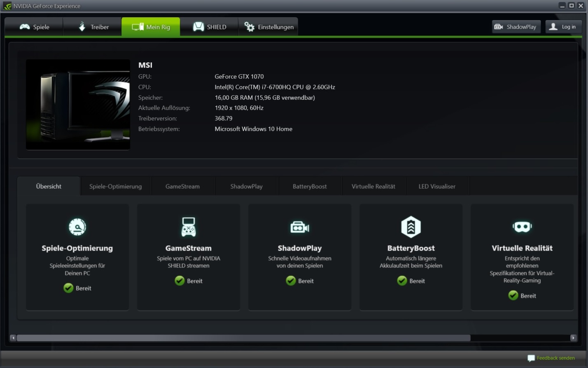Click the 16,00 GB RAM value

click(x=265, y=98)
